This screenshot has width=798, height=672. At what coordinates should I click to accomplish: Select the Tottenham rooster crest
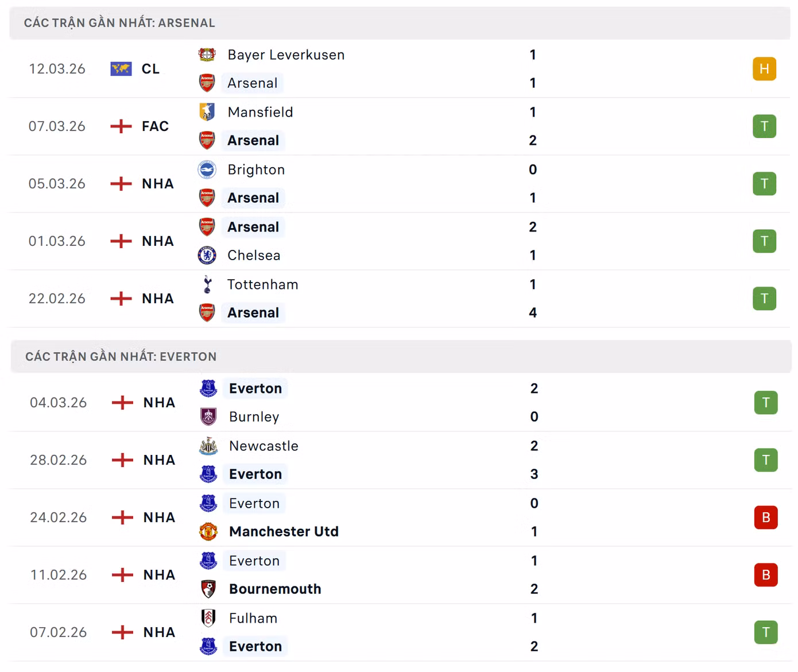click(x=207, y=284)
